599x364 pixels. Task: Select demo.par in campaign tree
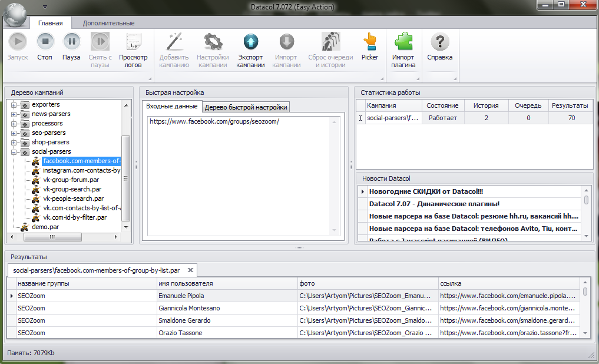click(x=45, y=227)
